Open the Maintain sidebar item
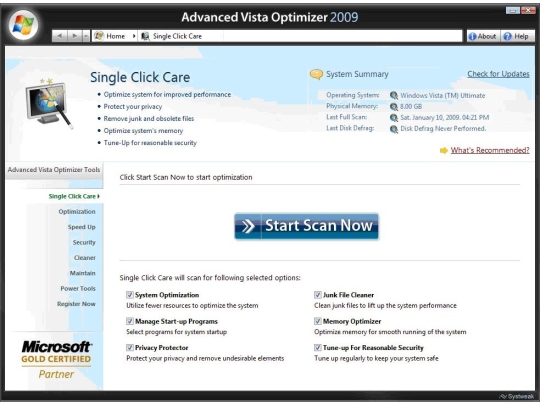The image size is (540, 405). coord(83,273)
